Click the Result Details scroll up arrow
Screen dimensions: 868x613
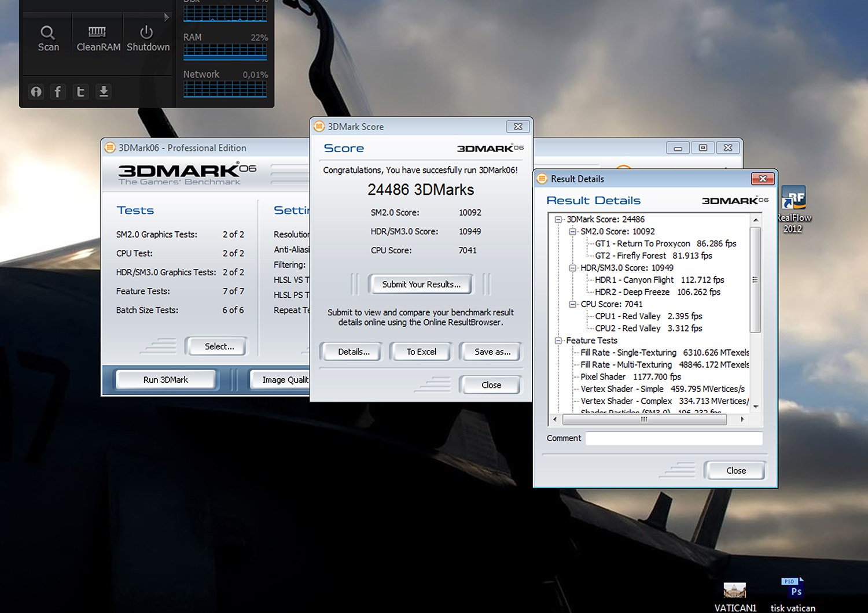tap(755, 220)
